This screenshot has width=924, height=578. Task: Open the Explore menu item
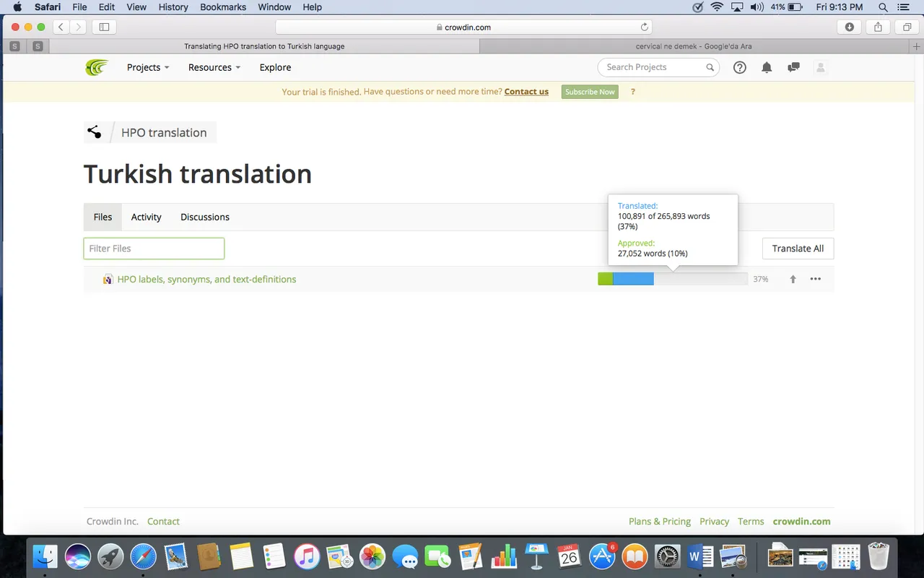(276, 67)
